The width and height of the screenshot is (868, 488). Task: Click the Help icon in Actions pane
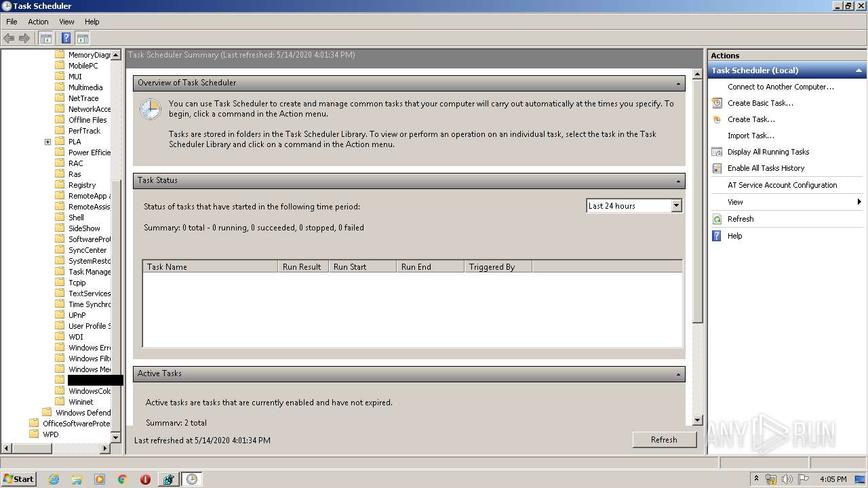tap(717, 236)
